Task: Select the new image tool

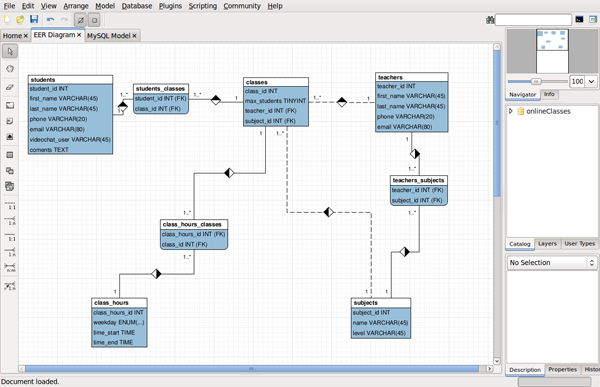Action: coord(10,137)
